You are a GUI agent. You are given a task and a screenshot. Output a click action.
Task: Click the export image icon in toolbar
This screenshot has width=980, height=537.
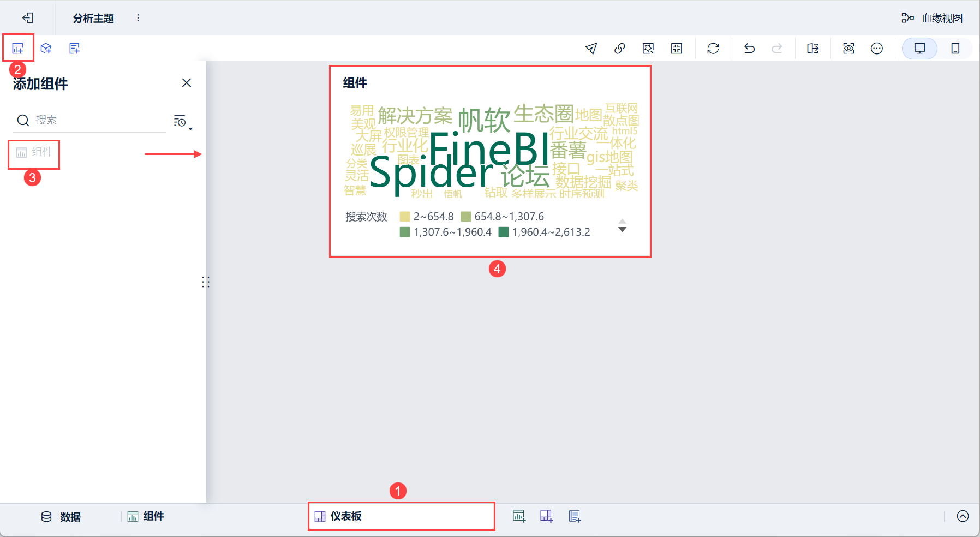[x=648, y=49]
